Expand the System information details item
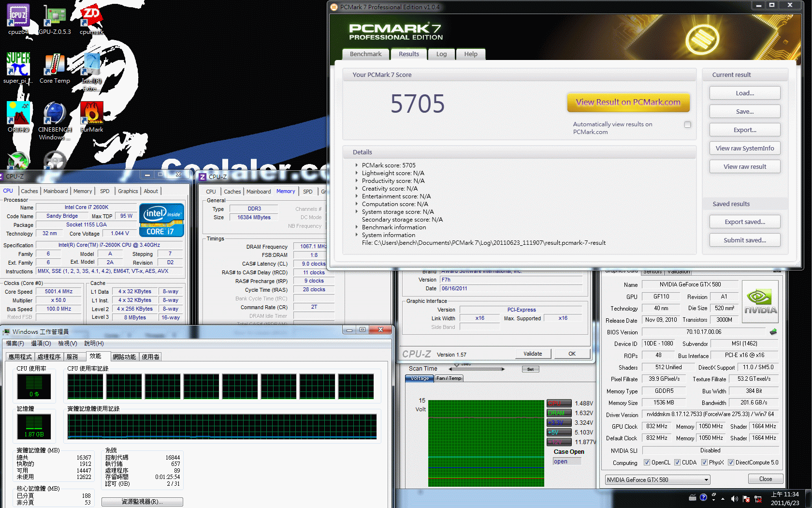The image size is (812, 508). tap(357, 235)
